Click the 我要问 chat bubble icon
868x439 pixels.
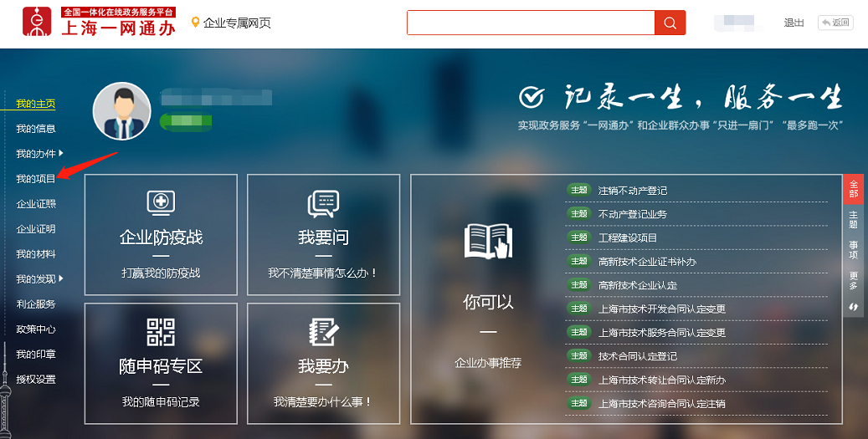pos(323,203)
